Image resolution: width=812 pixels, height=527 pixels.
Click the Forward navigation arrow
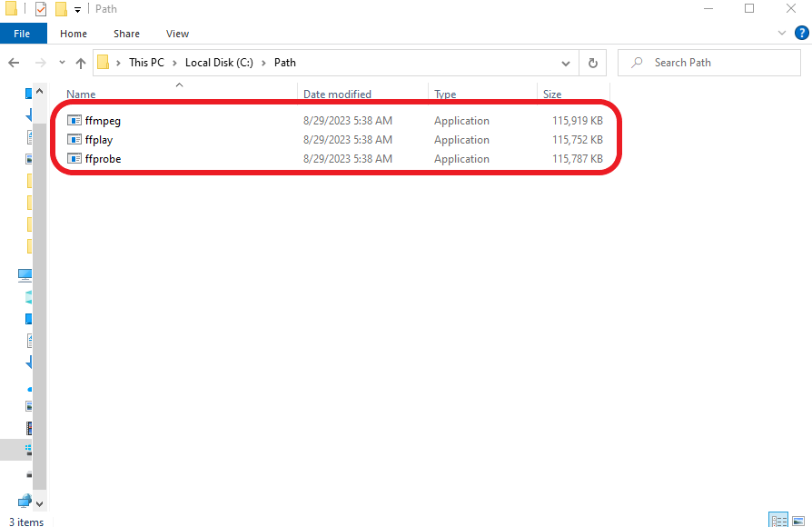pyautogui.click(x=40, y=64)
